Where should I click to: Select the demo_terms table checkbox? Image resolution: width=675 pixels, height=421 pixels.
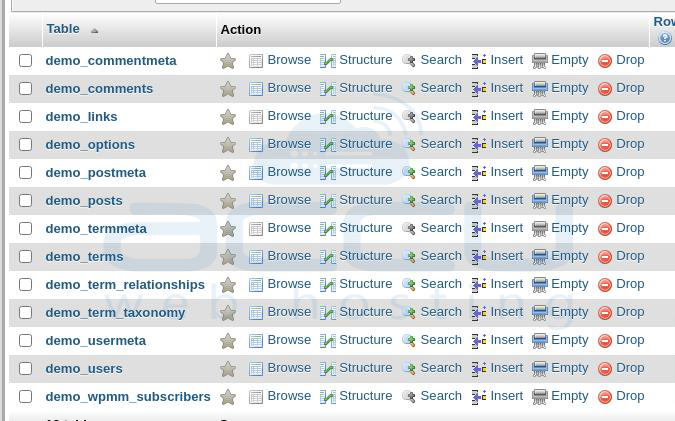tap(25, 257)
